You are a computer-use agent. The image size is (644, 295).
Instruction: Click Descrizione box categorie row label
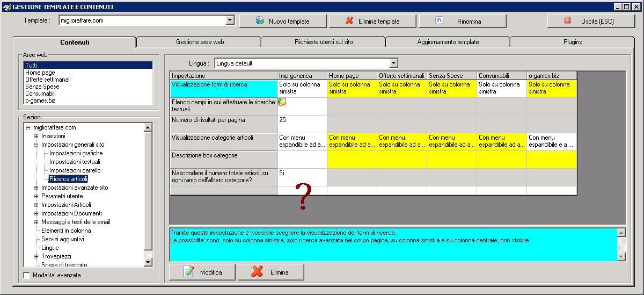click(223, 159)
